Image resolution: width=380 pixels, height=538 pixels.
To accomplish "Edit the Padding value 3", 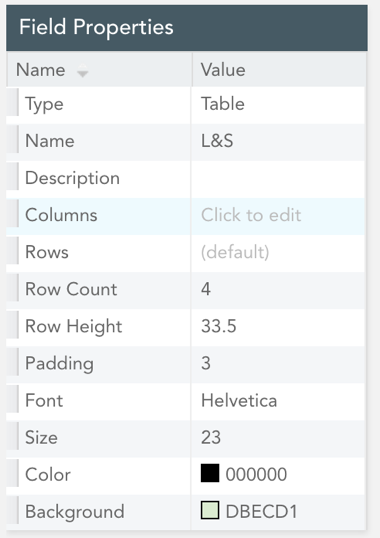I will pyautogui.click(x=278, y=364).
